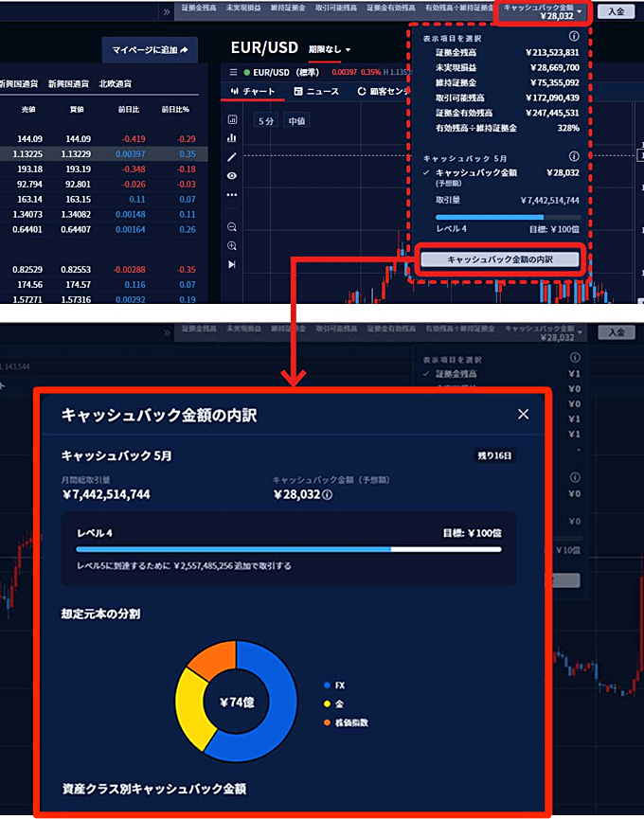Viewport: 644px width, 819px height.
Task: Select the row with buy price 163.15
Action: coord(104,200)
